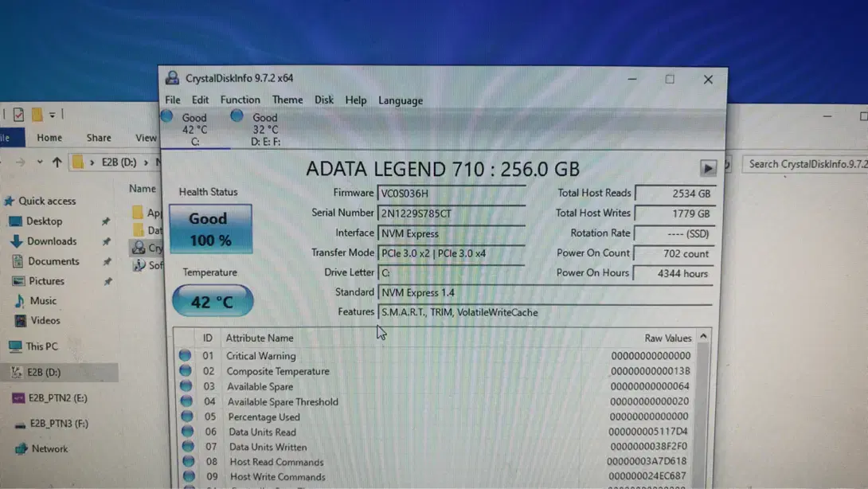Click the Serial Number field
Image resolution: width=868 pixels, height=489 pixels.
click(x=452, y=213)
